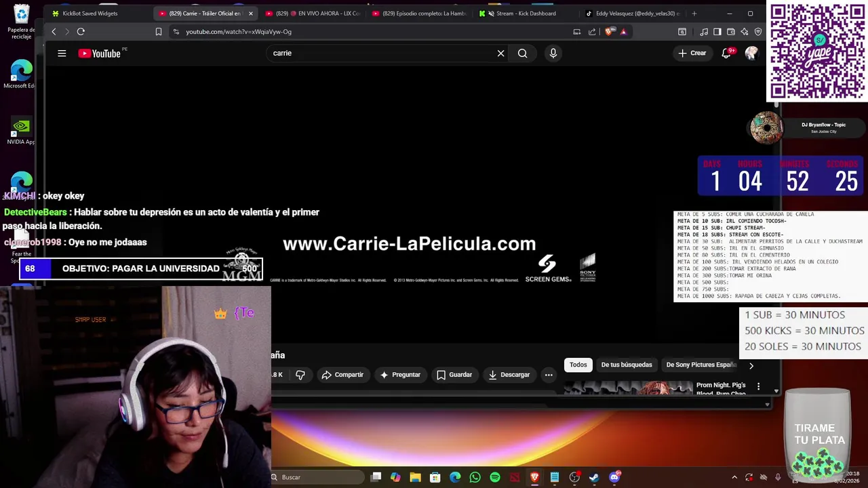Open the Brave Wallet icon
Viewport: 868px width, 488px height.
coord(731,32)
